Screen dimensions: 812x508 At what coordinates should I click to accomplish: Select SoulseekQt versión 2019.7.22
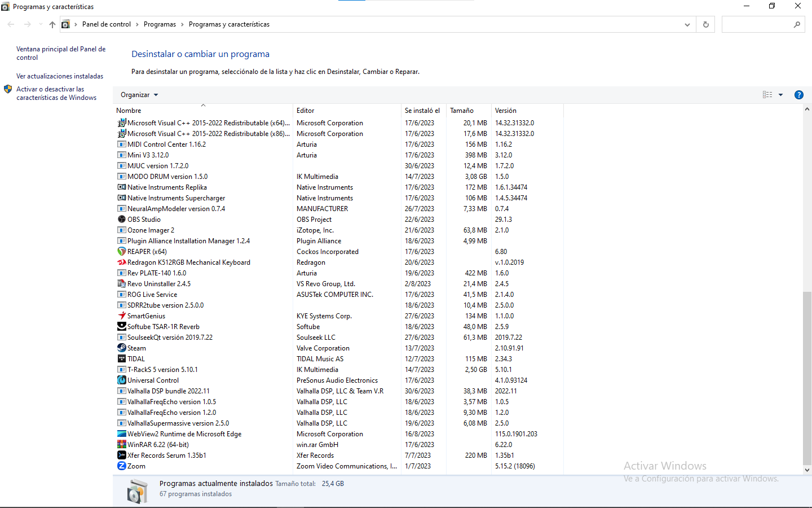pyautogui.click(x=338, y=338)
